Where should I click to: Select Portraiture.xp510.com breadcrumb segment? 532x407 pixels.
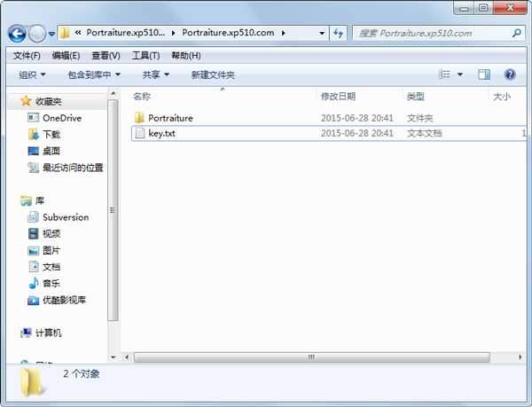pyautogui.click(x=228, y=33)
